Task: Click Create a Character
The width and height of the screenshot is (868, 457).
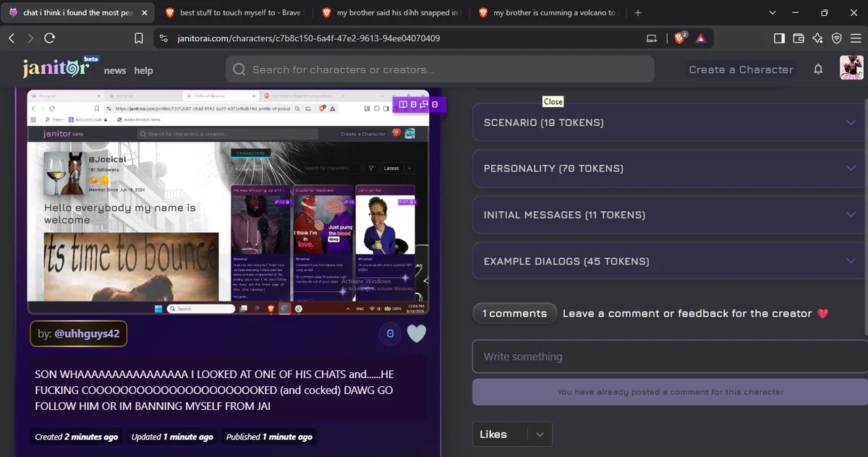Action: click(x=741, y=69)
